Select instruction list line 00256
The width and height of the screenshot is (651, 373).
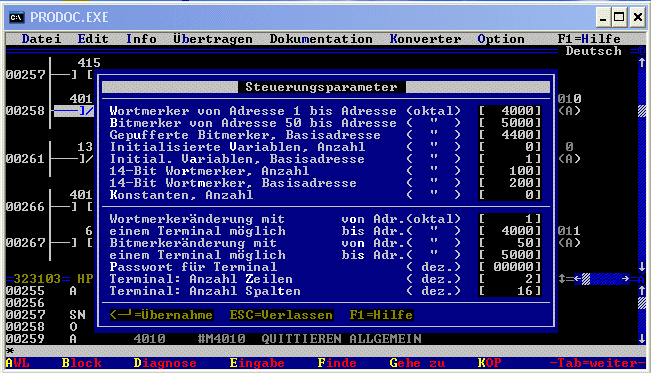[25, 303]
